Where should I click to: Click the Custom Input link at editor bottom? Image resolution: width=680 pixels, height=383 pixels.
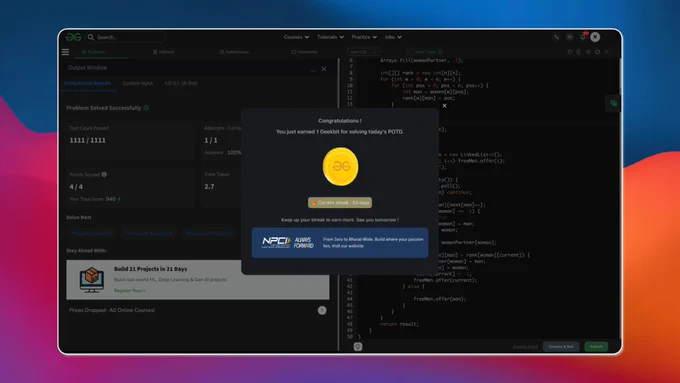525,347
